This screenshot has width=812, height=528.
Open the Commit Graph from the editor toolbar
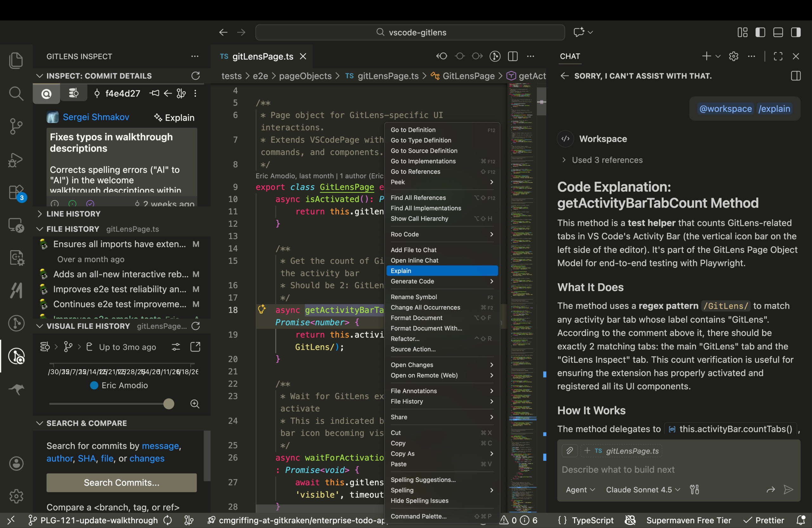[x=495, y=56]
